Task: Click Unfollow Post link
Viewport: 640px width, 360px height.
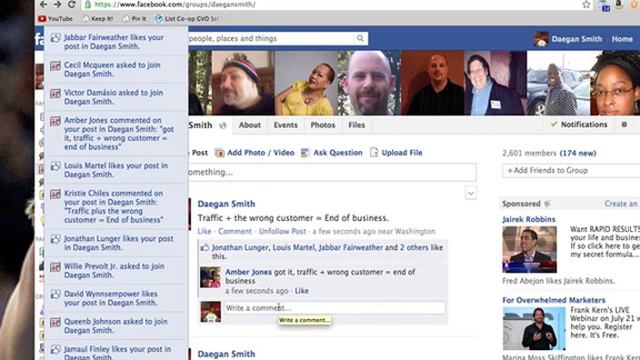Action: pos(282,231)
